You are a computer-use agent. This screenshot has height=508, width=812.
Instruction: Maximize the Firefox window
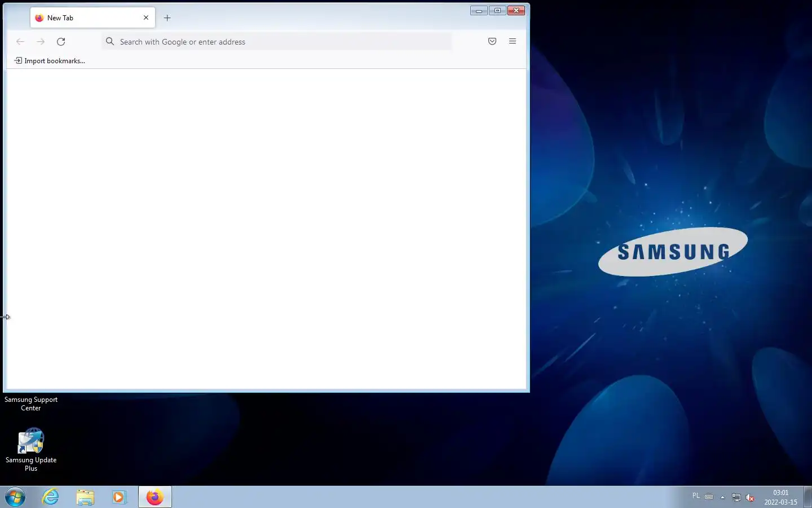pos(497,10)
